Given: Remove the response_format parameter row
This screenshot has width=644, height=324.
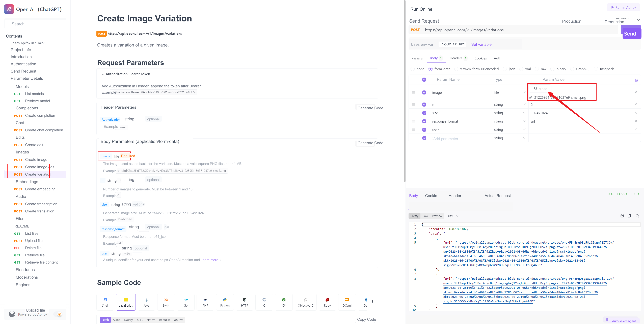Looking at the screenshot, I should 636,121.
